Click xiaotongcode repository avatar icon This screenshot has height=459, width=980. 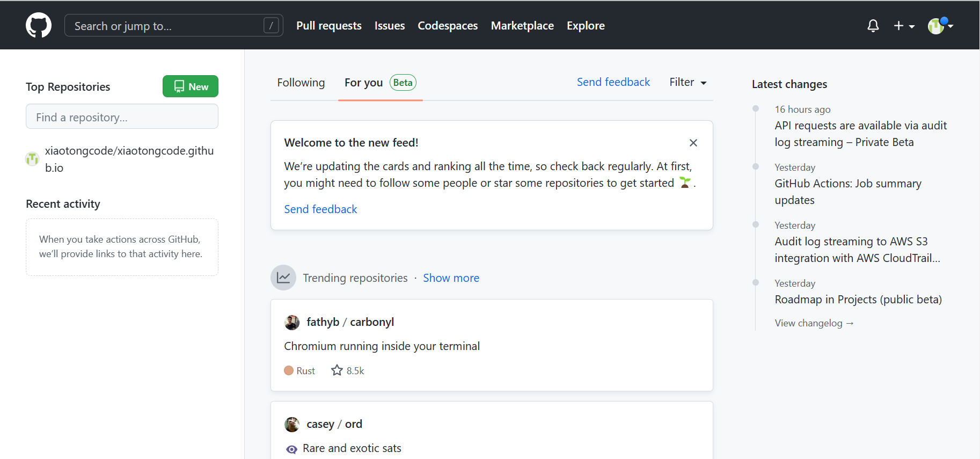(32, 159)
